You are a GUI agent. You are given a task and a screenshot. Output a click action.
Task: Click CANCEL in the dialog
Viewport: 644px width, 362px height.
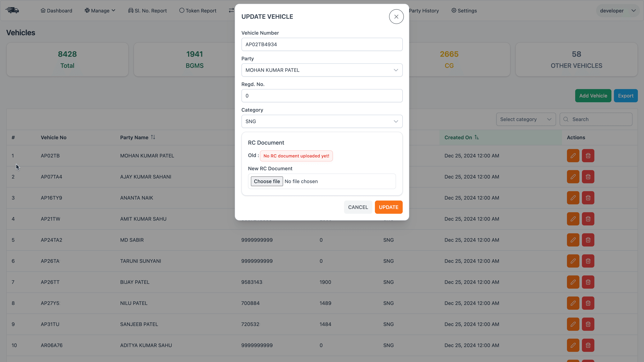coord(358,207)
